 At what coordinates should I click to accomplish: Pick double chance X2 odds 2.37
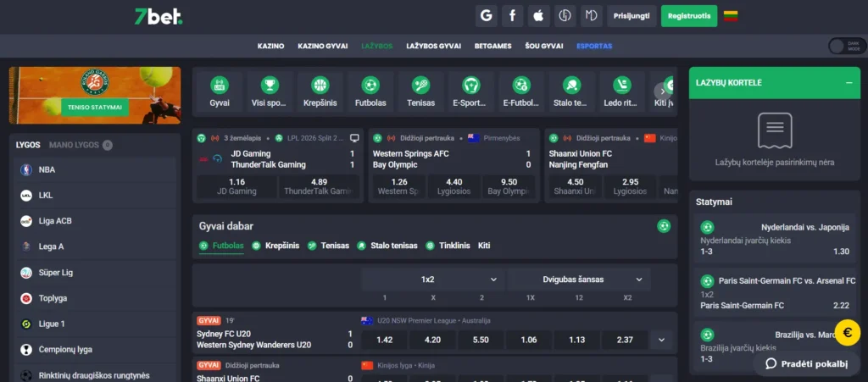[625, 340]
